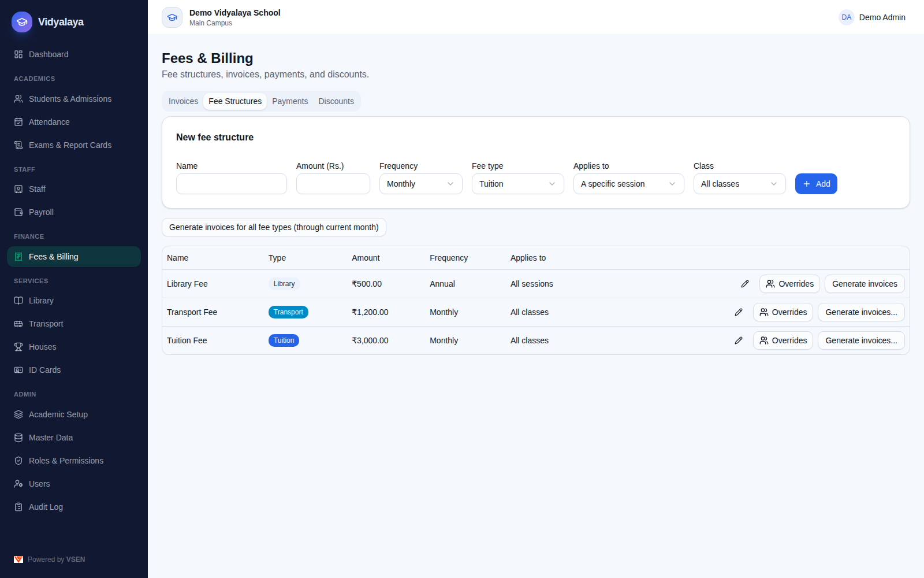Click the Library Fee name cell
Viewport: 924px width, 578px height.
click(187, 284)
